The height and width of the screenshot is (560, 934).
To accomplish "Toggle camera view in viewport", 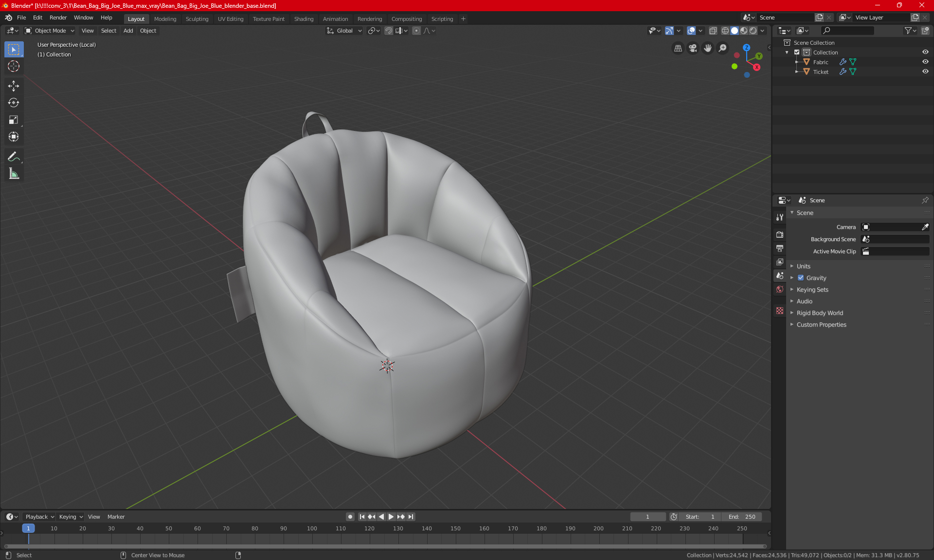I will tap(693, 48).
